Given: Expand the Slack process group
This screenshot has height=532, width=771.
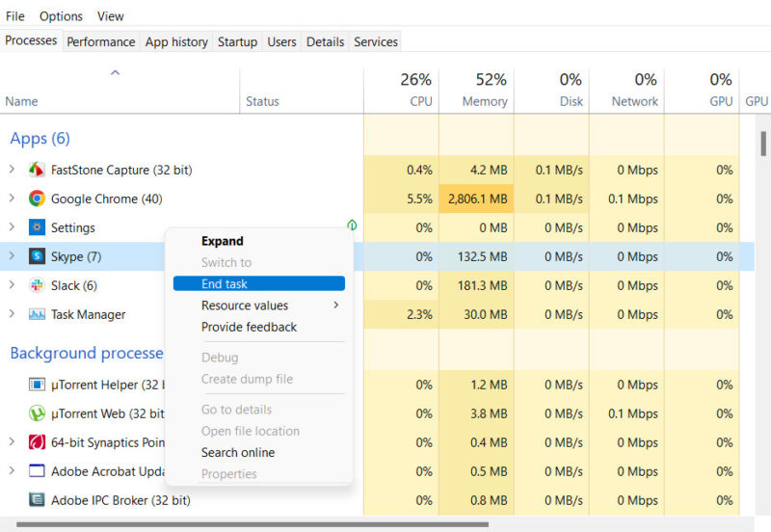Looking at the screenshot, I should point(12,284).
